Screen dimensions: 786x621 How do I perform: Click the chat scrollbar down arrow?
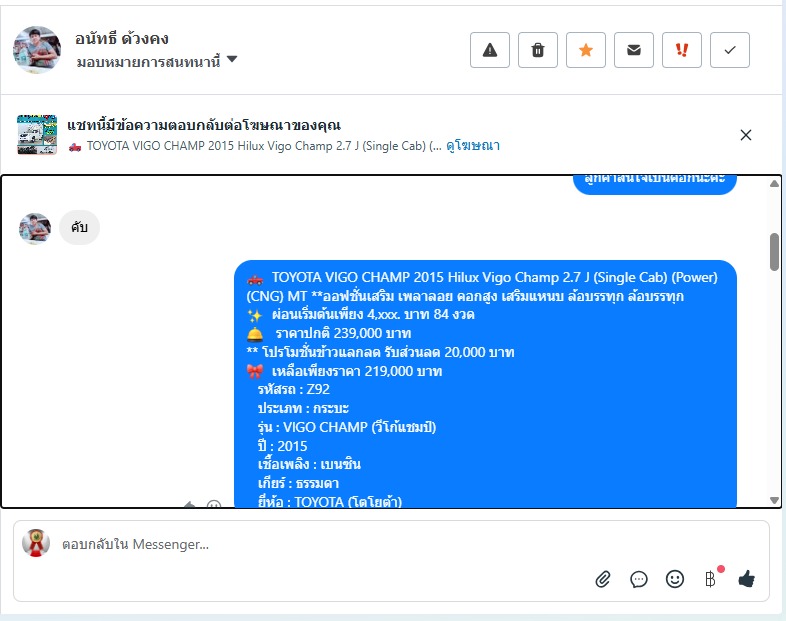coord(774,500)
